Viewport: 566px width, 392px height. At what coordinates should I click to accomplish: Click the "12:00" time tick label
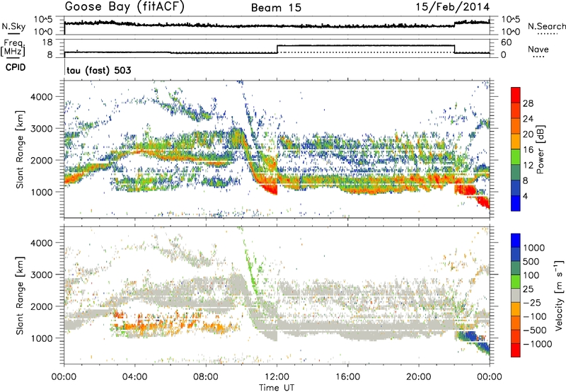click(277, 377)
